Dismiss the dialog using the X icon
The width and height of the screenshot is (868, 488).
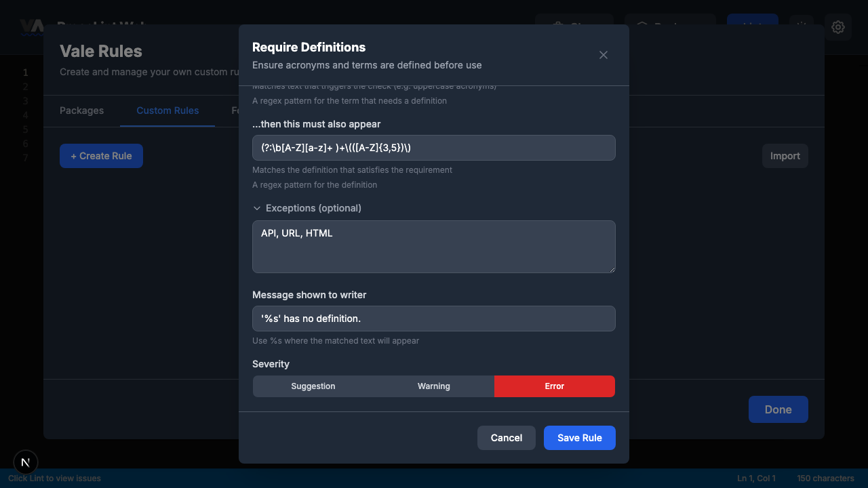point(603,55)
